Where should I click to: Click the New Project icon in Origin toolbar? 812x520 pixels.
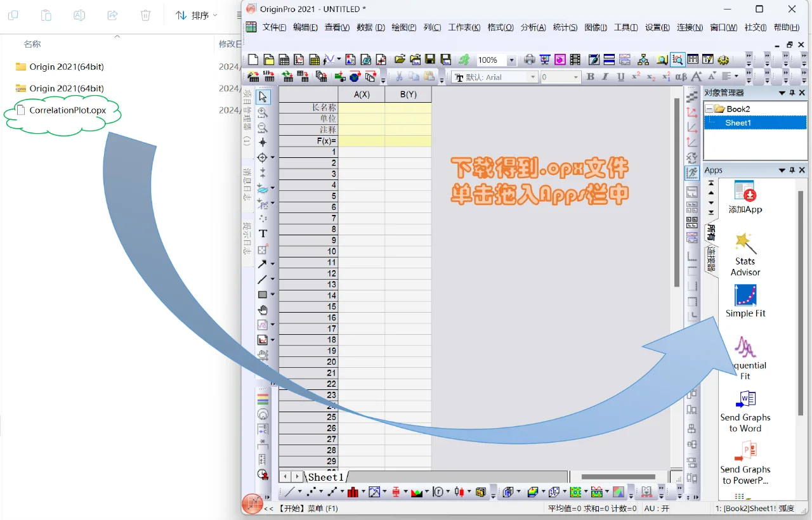click(253, 60)
